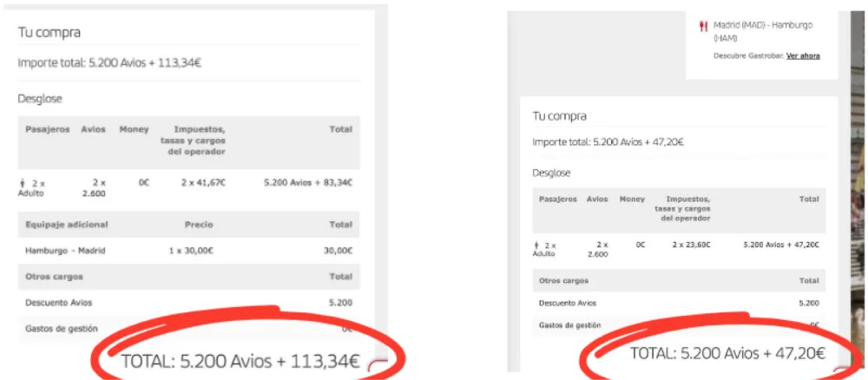Click 'Tu compra' heading above the 47,20€ total
The height and width of the screenshot is (380, 868).
coord(559,116)
